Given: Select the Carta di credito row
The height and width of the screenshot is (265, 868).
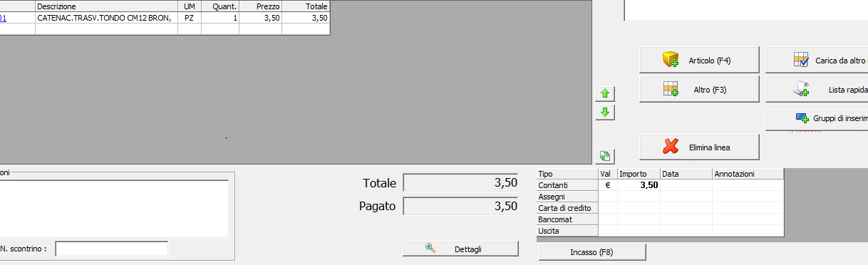Looking at the screenshot, I should 660,207.
